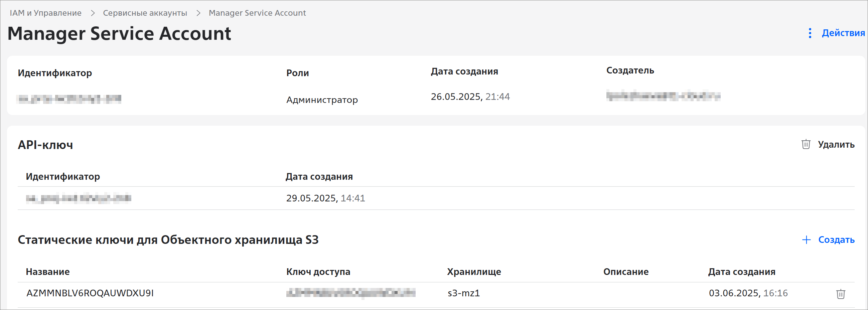Image resolution: width=868 pixels, height=310 pixels.
Task: Click the Хранилище column header
Action: (474, 272)
